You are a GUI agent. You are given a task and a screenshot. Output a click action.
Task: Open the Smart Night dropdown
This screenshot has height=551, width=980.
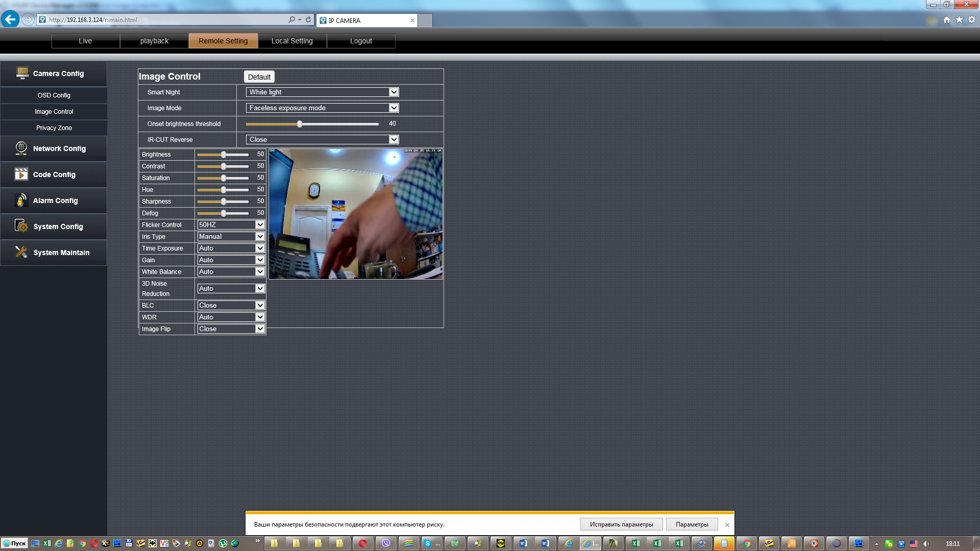(x=322, y=92)
